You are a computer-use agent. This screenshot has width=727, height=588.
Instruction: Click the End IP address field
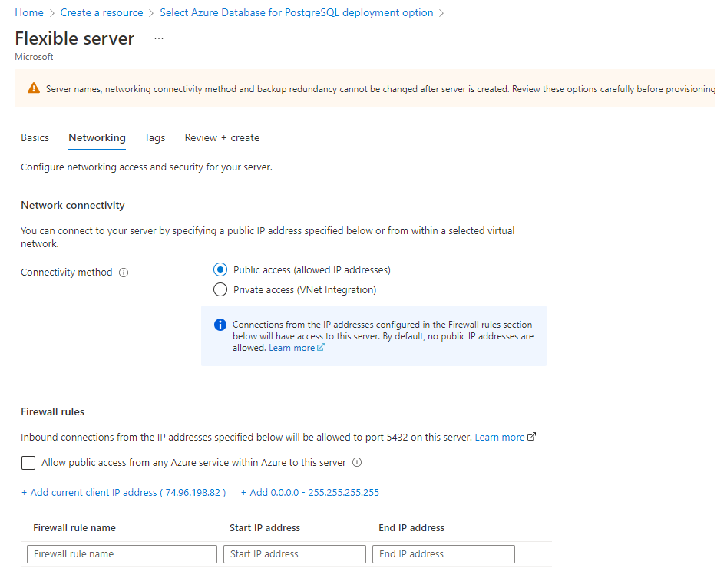pyautogui.click(x=443, y=554)
